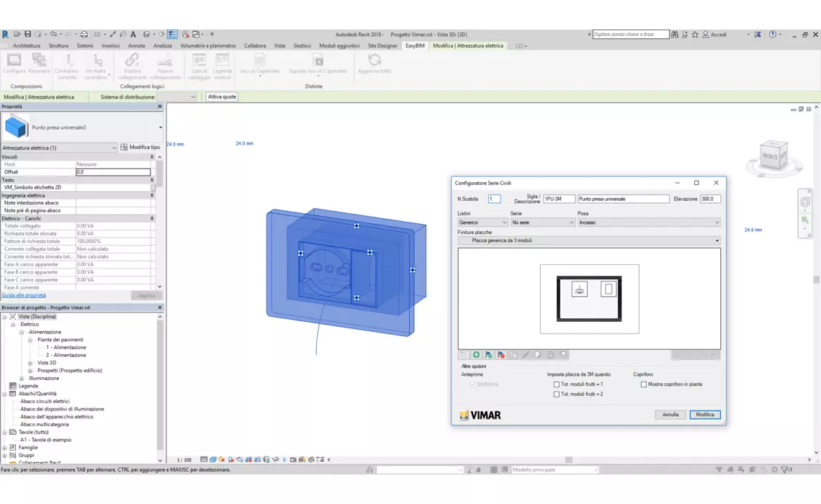Click the Offset value field in Proprietà
Screen dimensions: 821x504
113,172
